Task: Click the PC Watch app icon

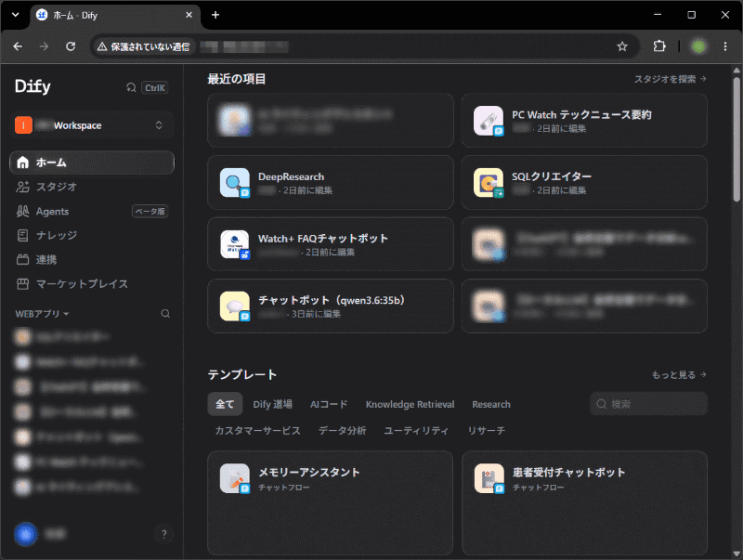Action: pos(489,121)
